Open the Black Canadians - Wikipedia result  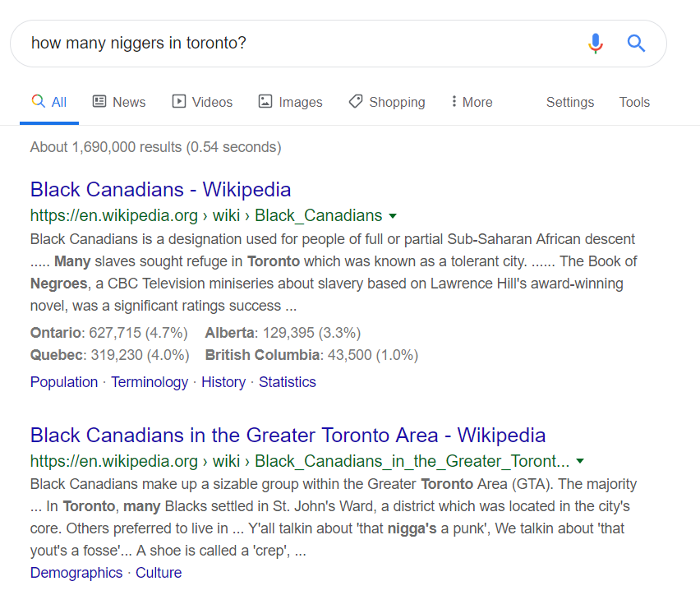pos(161,189)
